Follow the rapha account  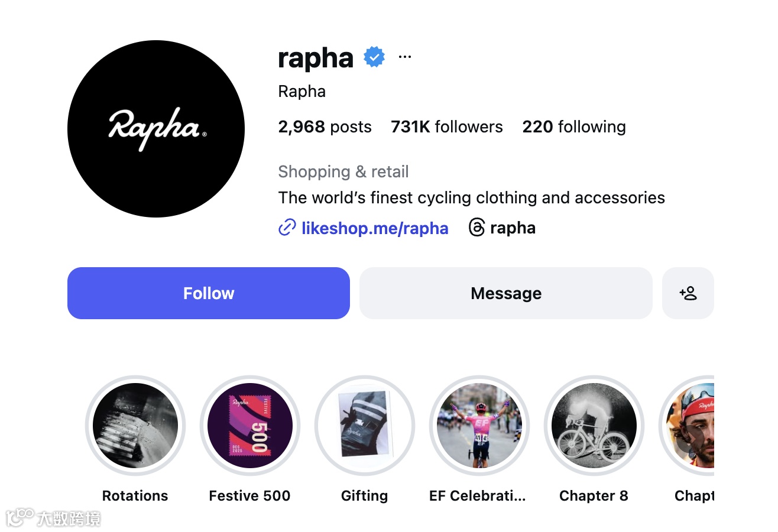point(209,293)
